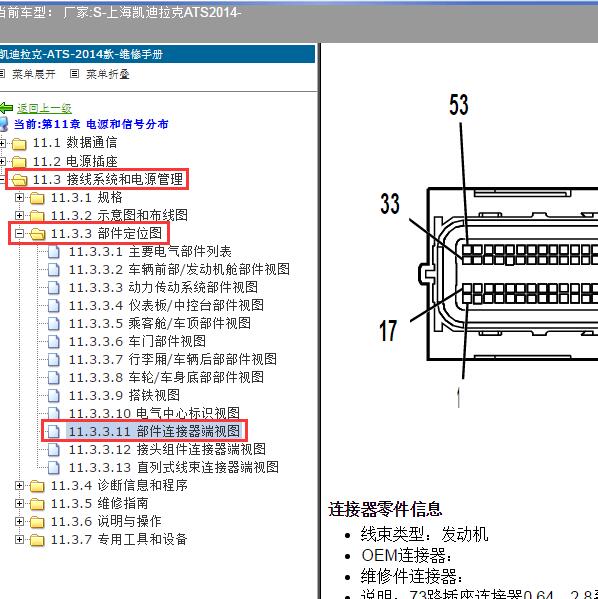Image resolution: width=598 pixels, height=599 pixels.
Task: Click folder icon of 11.2 电源插座
Action: click(x=19, y=162)
